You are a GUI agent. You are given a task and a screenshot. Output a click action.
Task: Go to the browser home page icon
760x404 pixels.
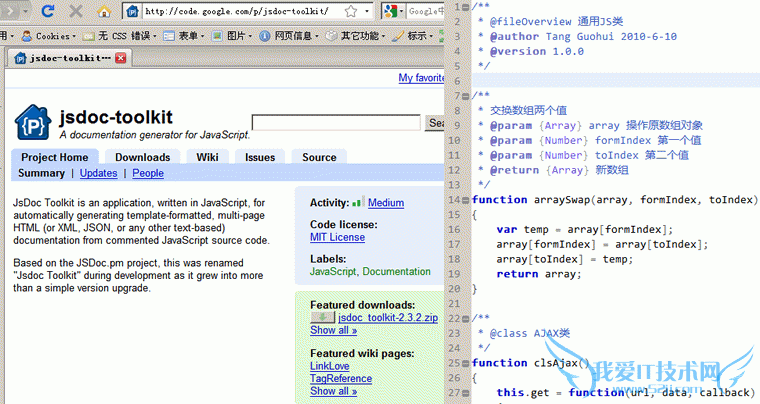pos(105,12)
